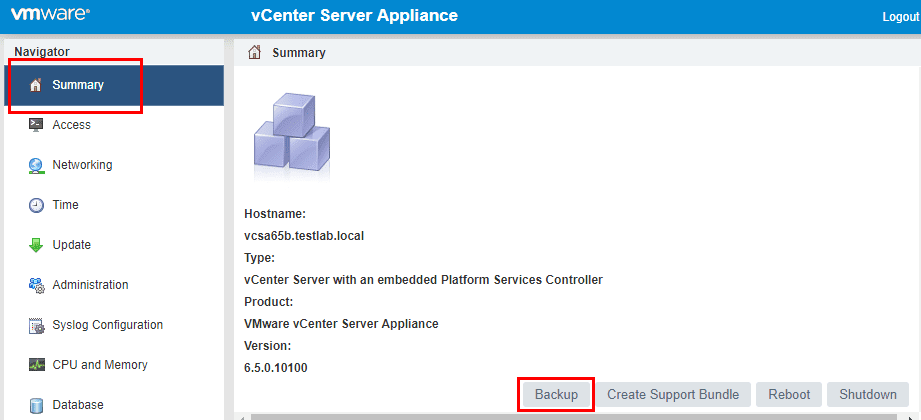Select Syslog Configuration in Navigator
This screenshot has height=420, width=921.
pyautogui.click(x=107, y=325)
